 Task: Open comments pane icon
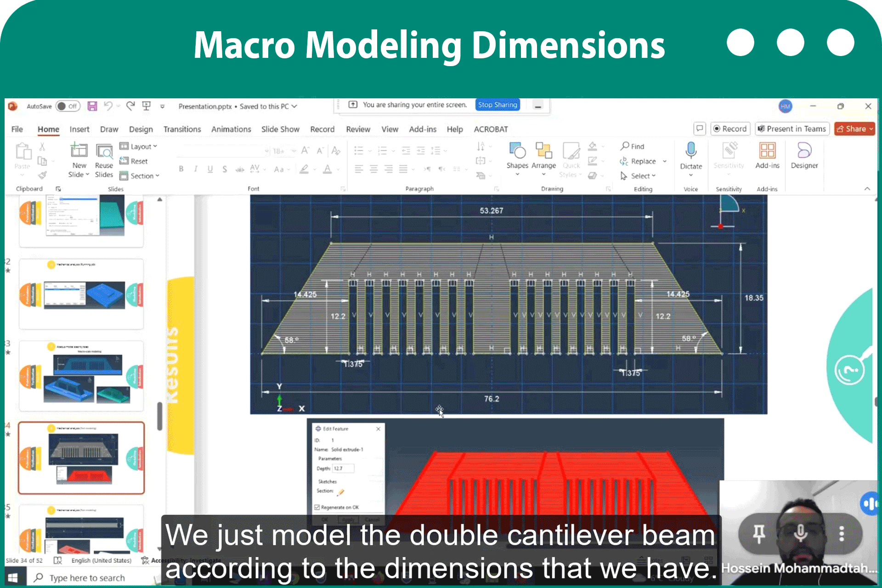699,129
